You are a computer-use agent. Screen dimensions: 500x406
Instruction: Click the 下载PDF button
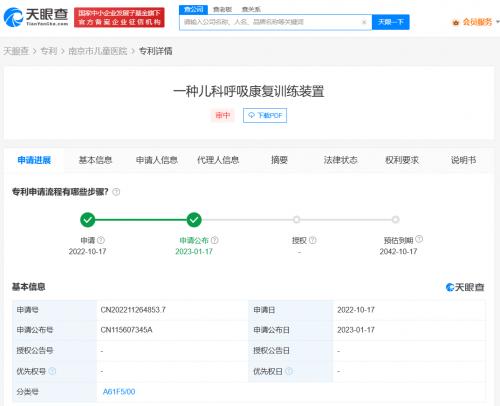point(265,115)
